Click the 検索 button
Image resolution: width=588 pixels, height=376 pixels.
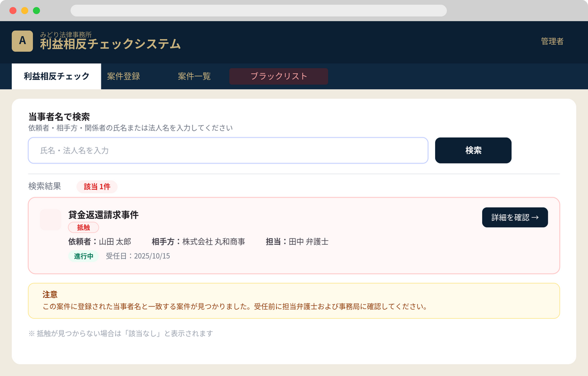(473, 150)
